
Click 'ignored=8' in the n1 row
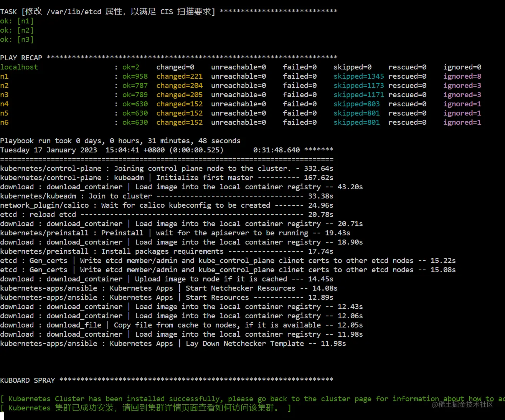tap(462, 76)
